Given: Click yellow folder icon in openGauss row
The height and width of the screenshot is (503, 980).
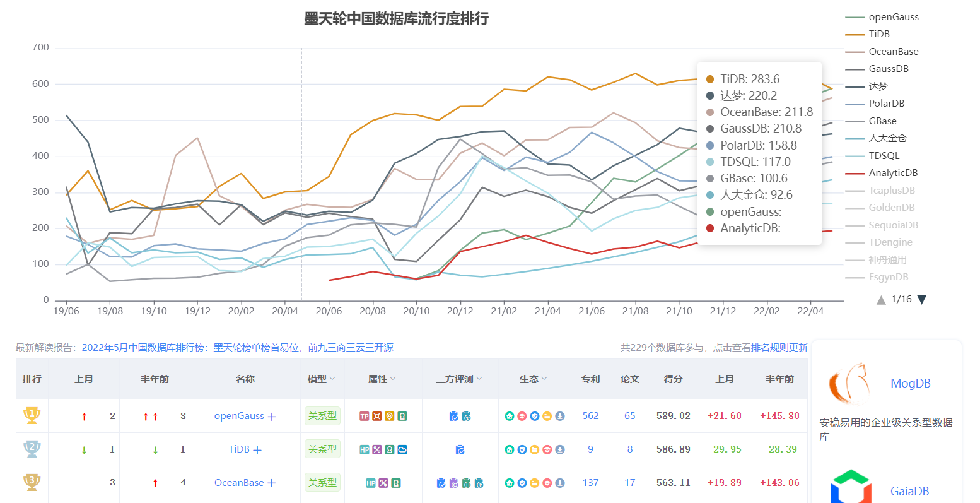Looking at the screenshot, I should coord(547,416).
